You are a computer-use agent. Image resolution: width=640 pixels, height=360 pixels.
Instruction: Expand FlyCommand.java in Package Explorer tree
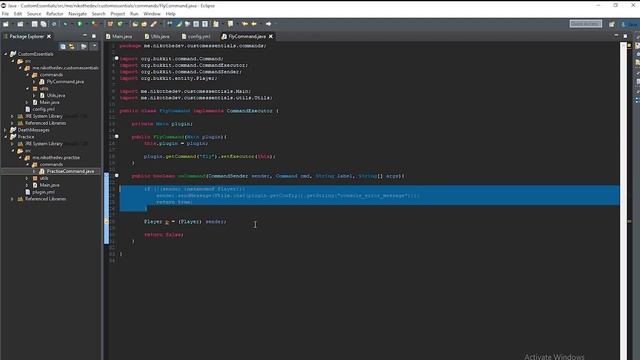(34, 82)
